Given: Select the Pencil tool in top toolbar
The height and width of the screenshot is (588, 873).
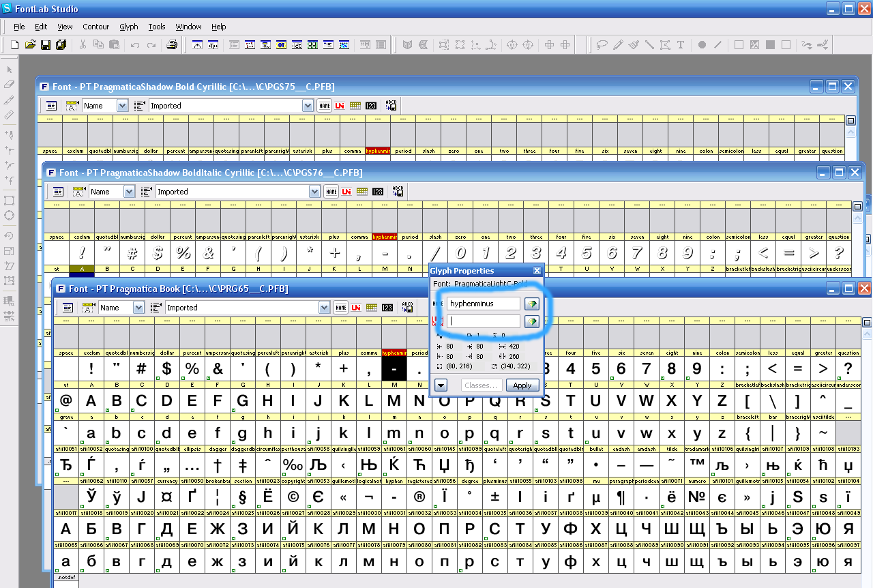Looking at the screenshot, I should 618,45.
